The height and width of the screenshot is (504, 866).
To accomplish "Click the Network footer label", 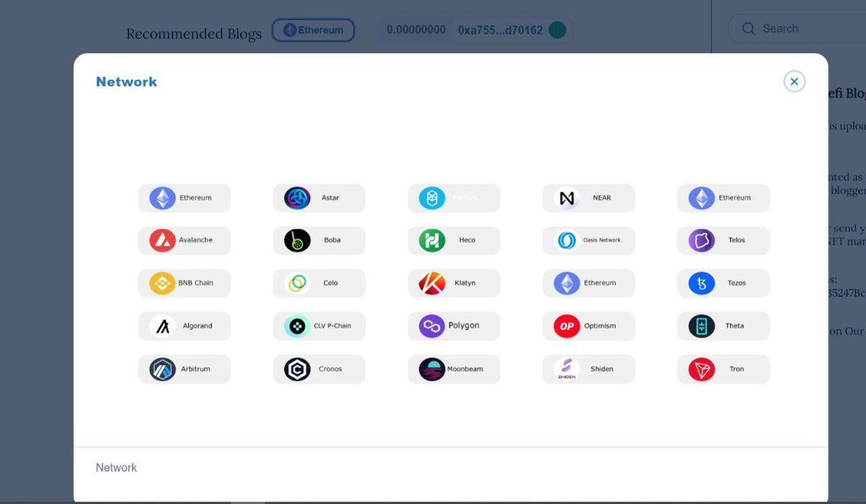I will [116, 468].
